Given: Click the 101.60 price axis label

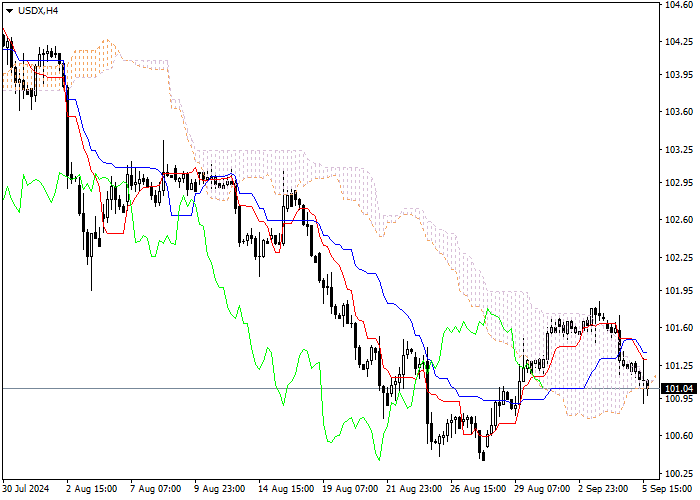Looking at the screenshot, I should point(679,328).
